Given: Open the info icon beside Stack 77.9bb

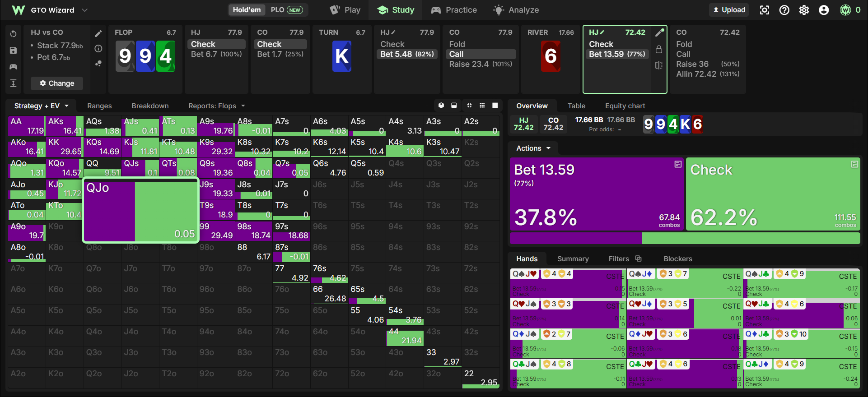Looking at the screenshot, I should tap(98, 48).
